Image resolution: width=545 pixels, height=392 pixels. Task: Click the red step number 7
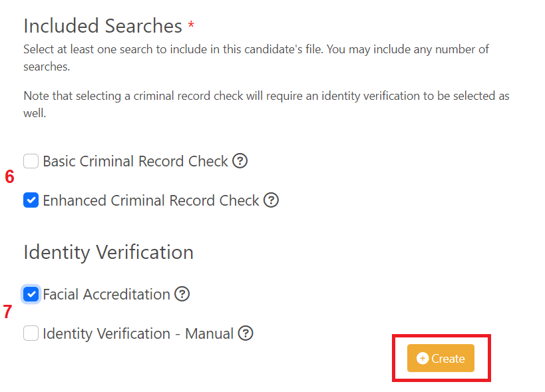tap(7, 311)
